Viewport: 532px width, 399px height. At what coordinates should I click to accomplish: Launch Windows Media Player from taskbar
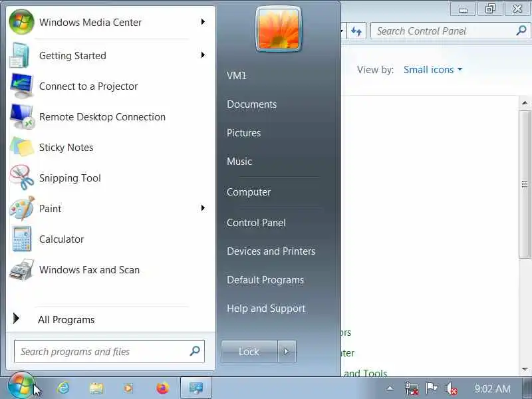tap(129, 388)
